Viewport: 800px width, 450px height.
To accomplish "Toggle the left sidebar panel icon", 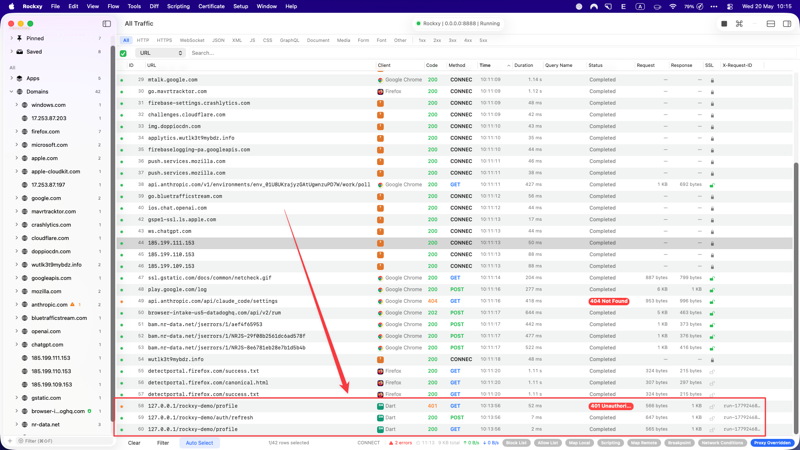I will point(107,23).
